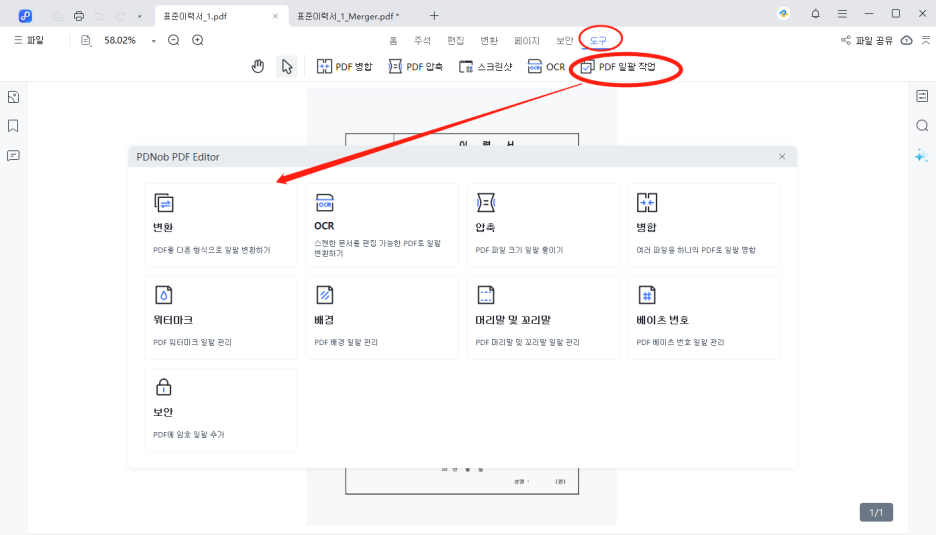Screen dimensions: 936x535
Task: Open quick access toolbar dropdown arrow
Action: click(x=140, y=16)
